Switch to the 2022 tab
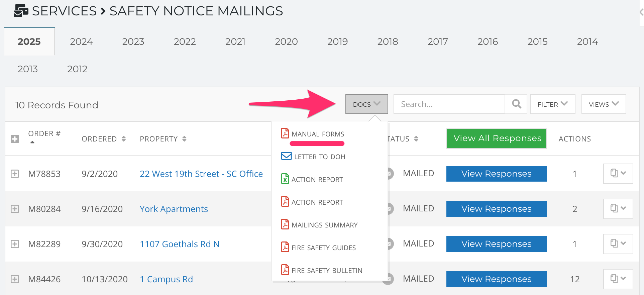This screenshot has height=295, width=644. pyautogui.click(x=185, y=41)
